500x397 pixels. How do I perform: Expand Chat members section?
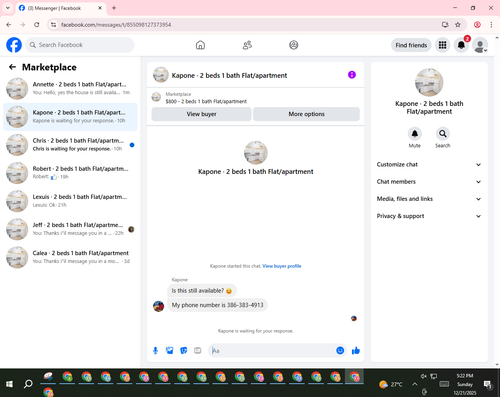429,182
